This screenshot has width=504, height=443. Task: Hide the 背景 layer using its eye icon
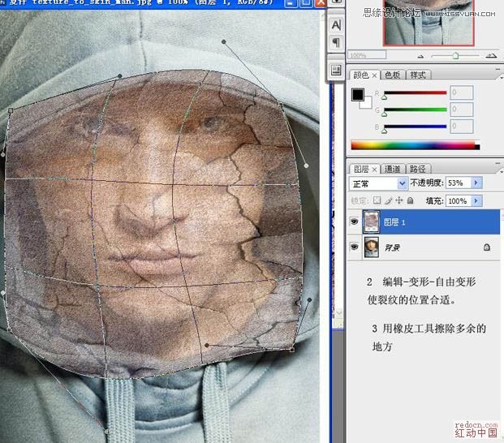point(354,247)
